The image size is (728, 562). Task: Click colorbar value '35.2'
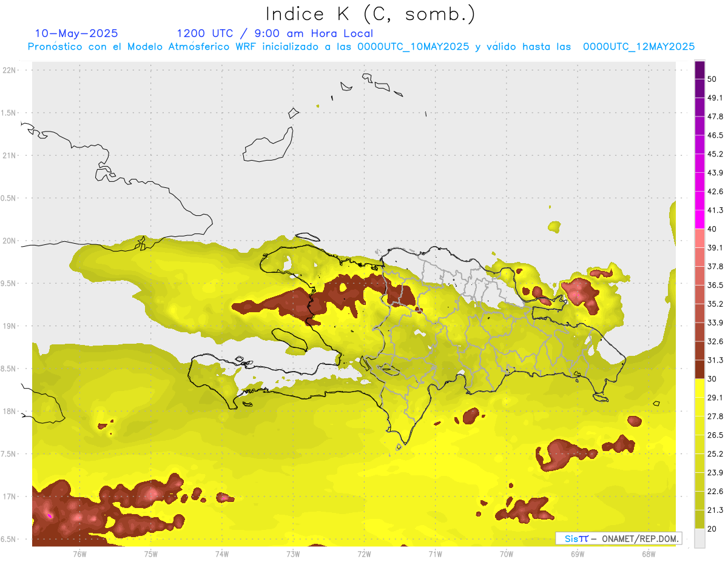pyautogui.click(x=715, y=304)
